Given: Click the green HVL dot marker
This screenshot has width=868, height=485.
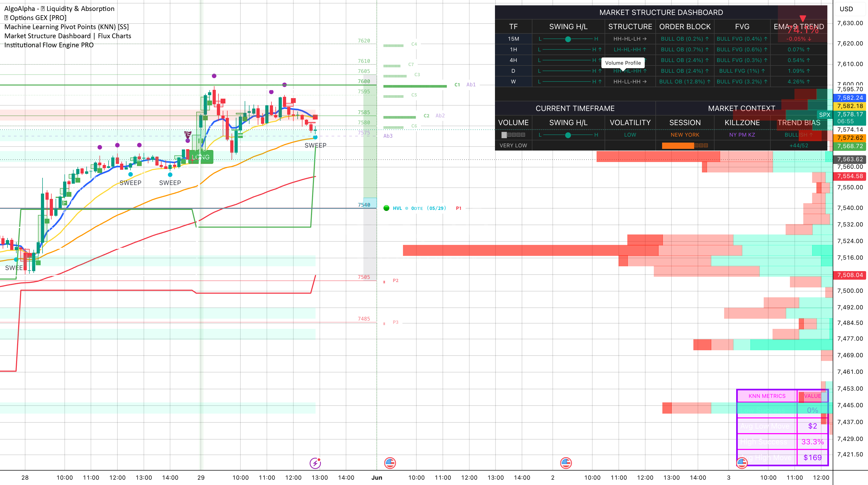Looking at the screenshot, I should [386, 208].
